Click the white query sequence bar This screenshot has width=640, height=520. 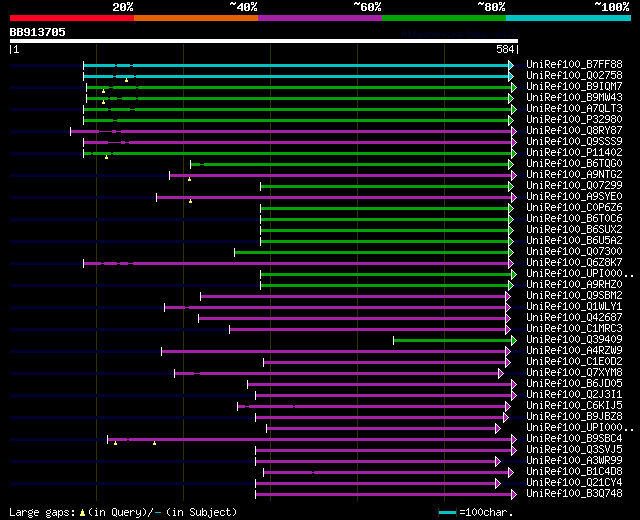point(264,41)
